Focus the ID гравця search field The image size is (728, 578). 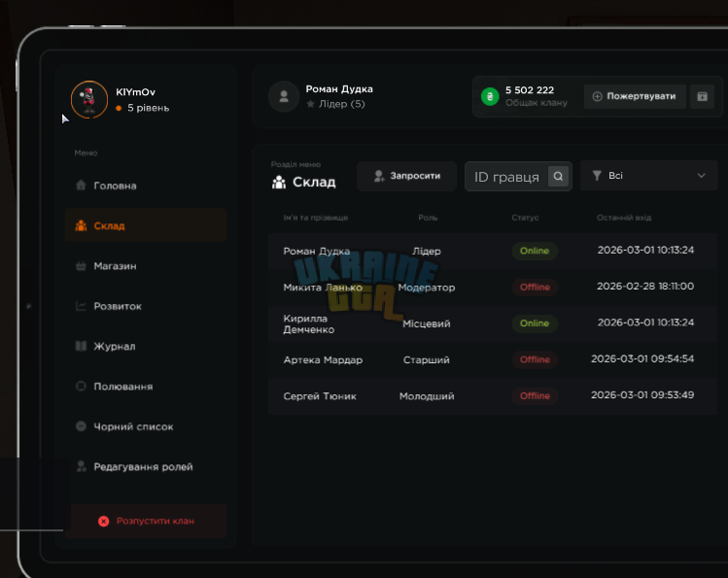pyautogui.click(x=518, y=176)
